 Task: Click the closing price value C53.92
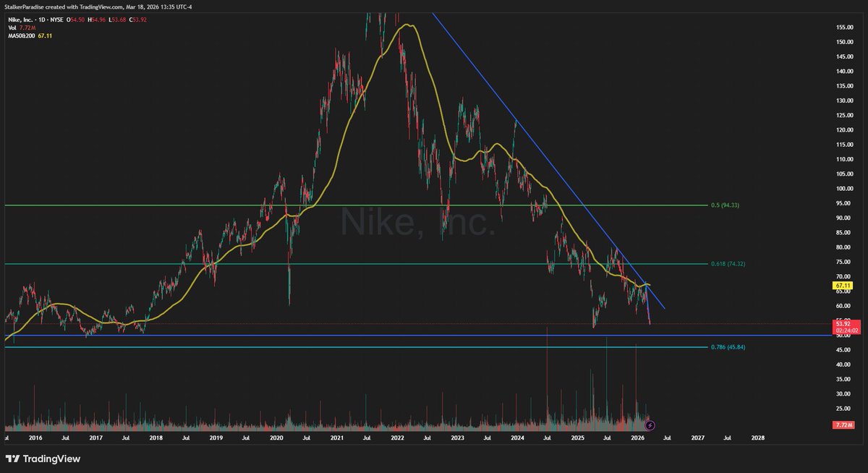137,20
